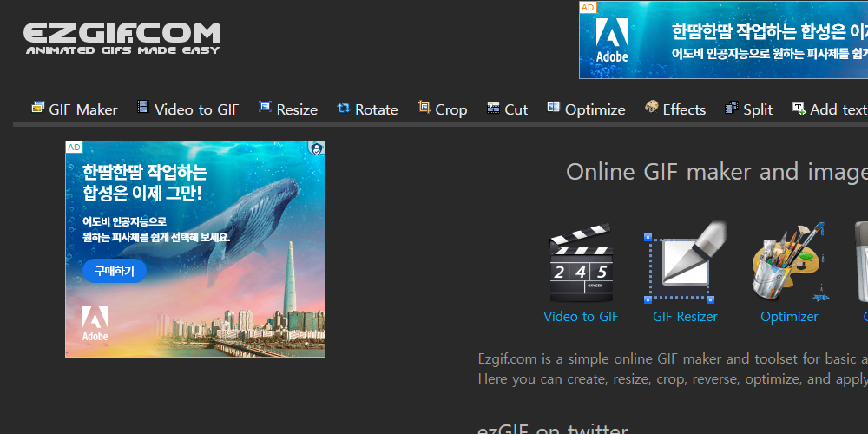
Task: Click the large GIF Resizer icon
Action: click(x=686, y=262)
